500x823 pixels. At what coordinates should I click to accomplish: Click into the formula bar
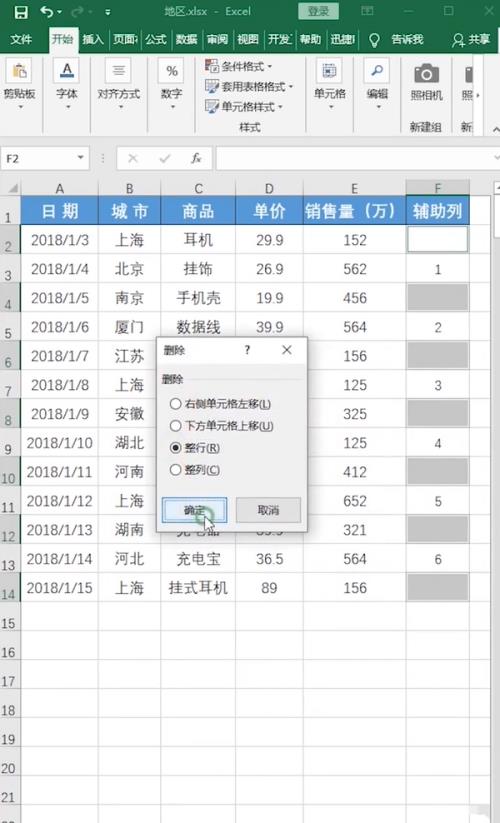tap(354, 159)
